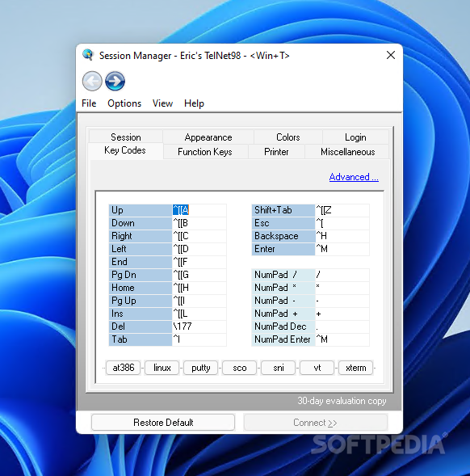This screenshot has height=476, width=470.
Task: Apply the putty key code preset
Action: coord(201,368)
